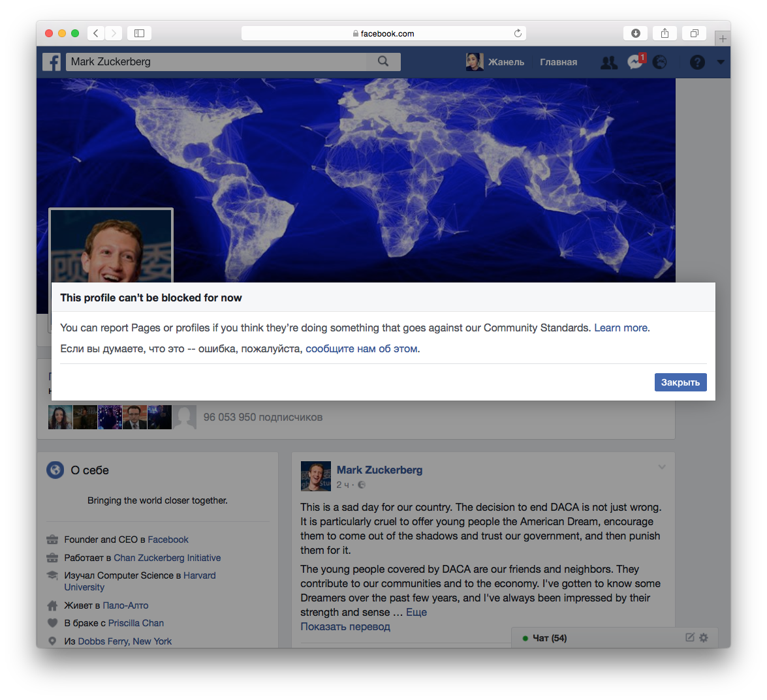Click the location pin icon beside Из

click(52, 641)
